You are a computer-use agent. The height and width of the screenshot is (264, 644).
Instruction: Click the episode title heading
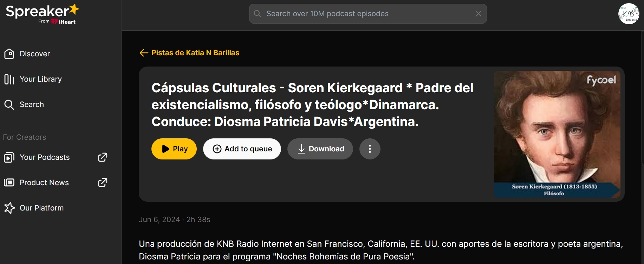(x=312, y=105)
